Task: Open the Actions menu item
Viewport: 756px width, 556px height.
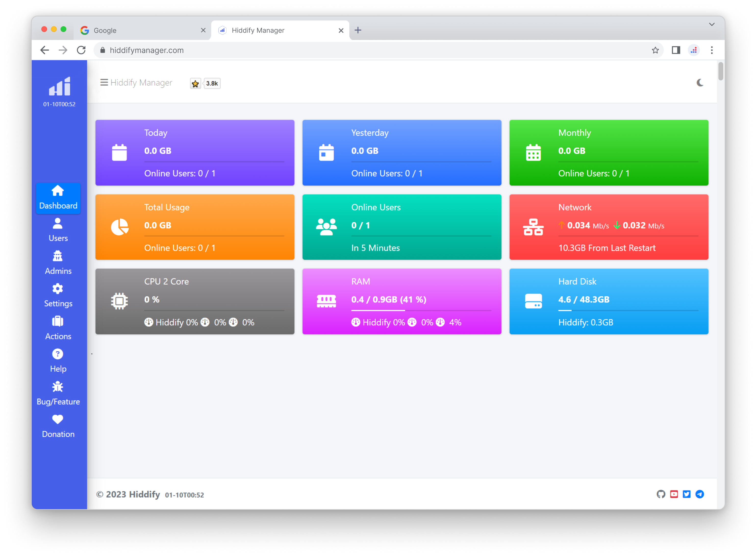Action: pos(58,328)
